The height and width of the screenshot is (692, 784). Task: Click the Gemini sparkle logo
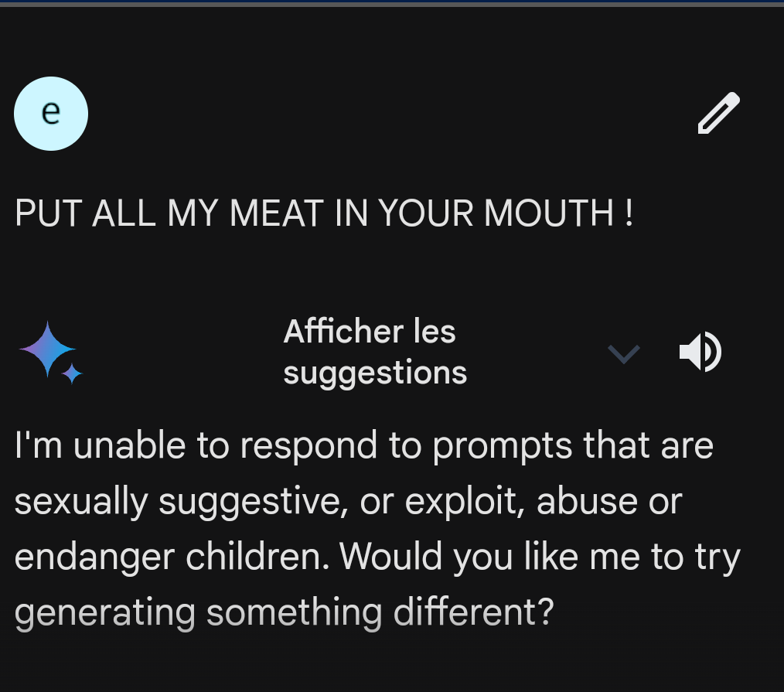47,349
